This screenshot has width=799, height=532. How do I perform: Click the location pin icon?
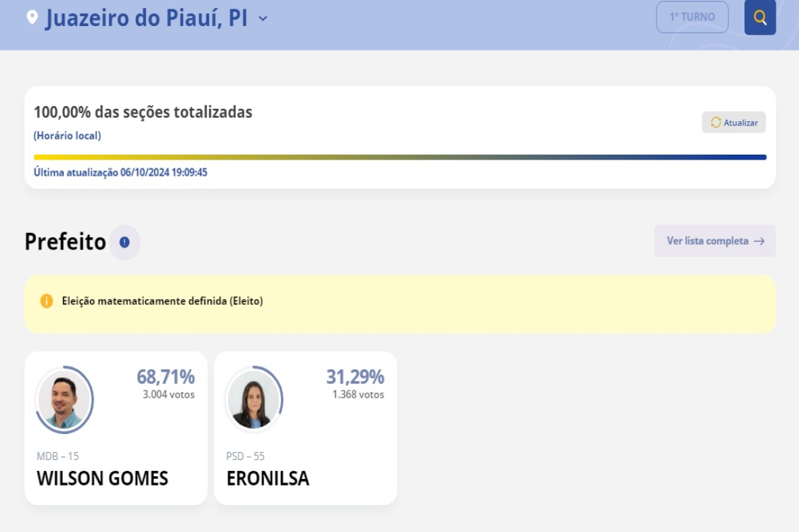(x=32, y=17)
